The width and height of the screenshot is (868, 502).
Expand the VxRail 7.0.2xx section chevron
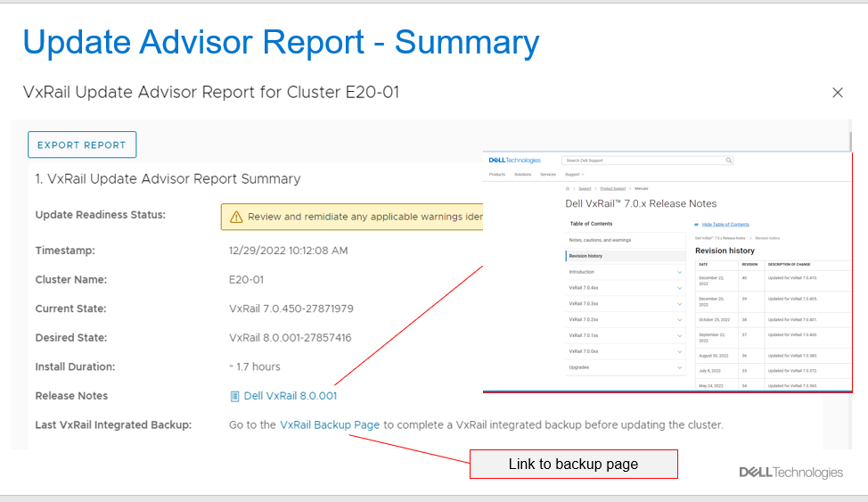point(680,320)
